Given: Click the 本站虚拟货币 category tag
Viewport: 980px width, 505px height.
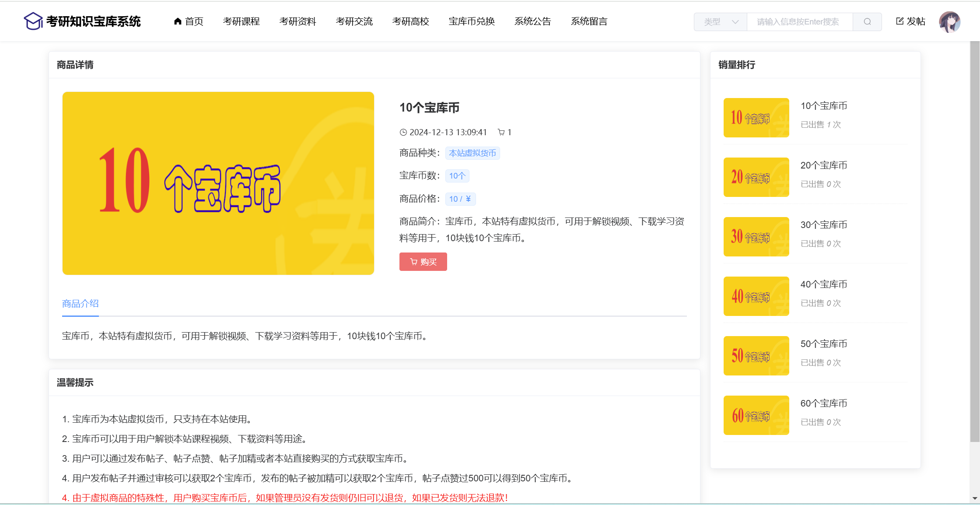Looking at the screenshot, I should tap(472, 153).
